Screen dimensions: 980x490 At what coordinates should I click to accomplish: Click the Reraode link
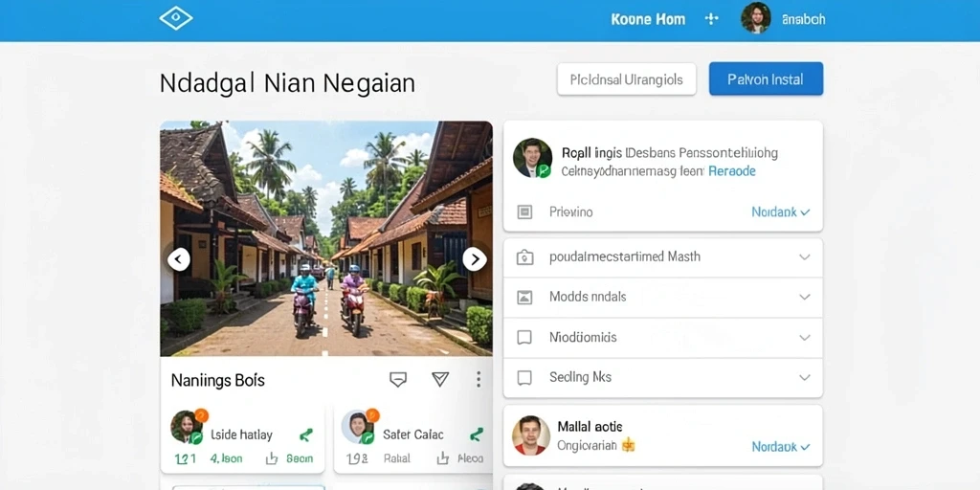coord(732,171)
